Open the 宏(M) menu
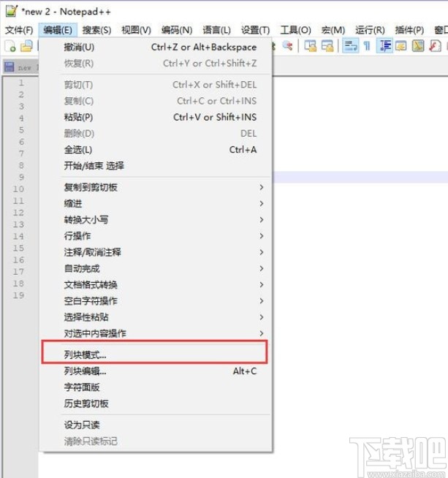 (333, 30)
